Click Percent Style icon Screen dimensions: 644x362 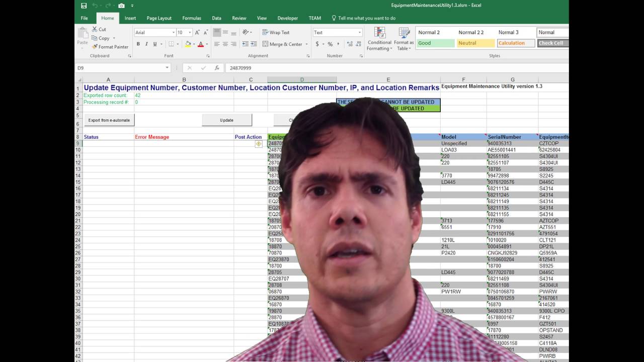330,44
